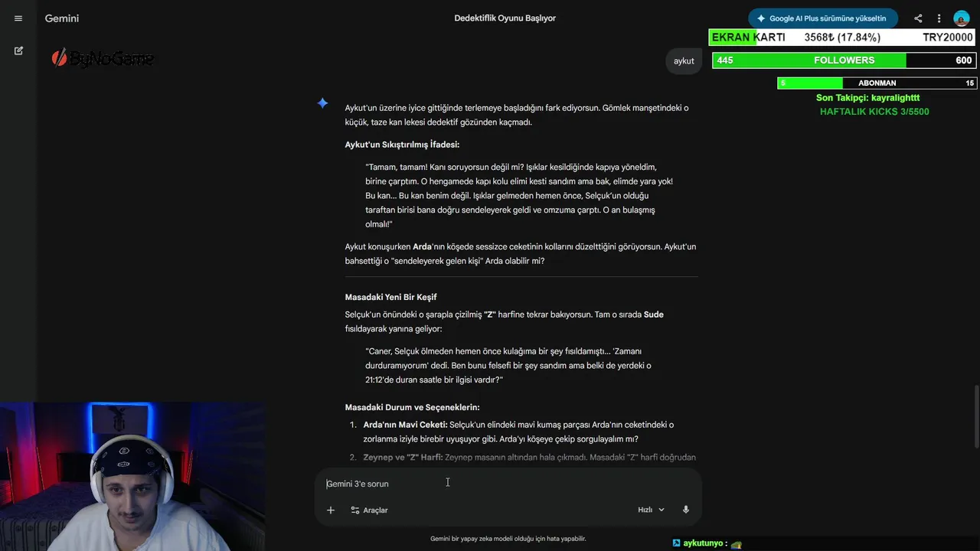The image size is (980, 551).
Task: Click Google AI Plus sürümüne yükseltin button
Action: [x=823, y=18]
